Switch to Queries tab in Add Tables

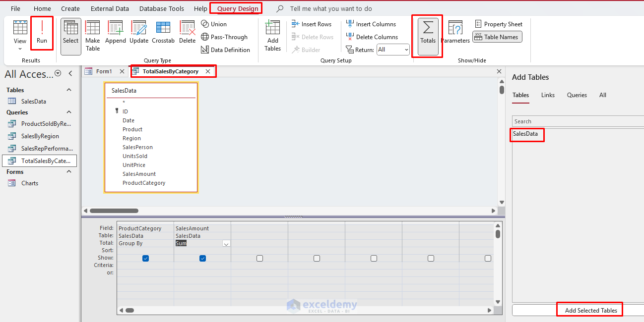click(x=577, y=95)
